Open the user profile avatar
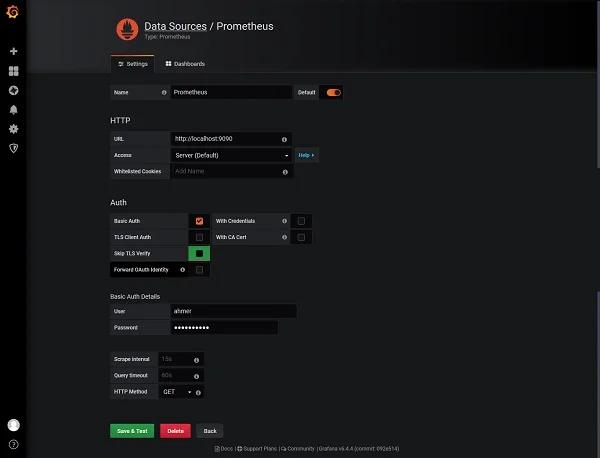 (x=13, y=425)
